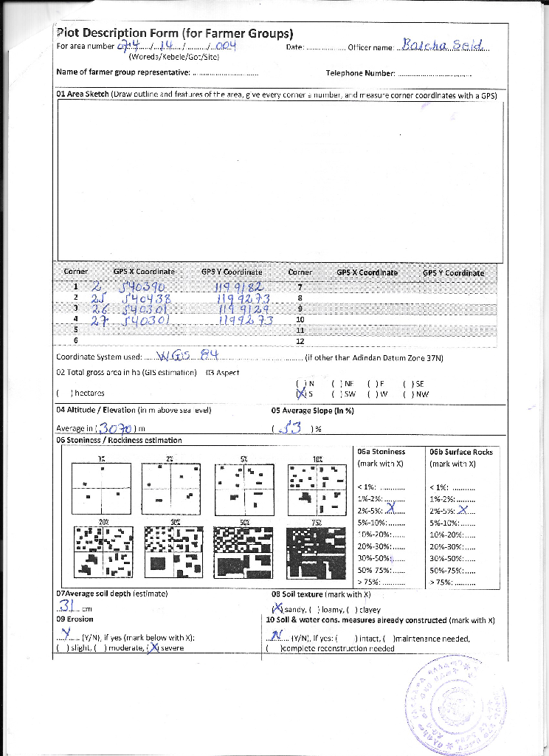
Task: Toggle the marked severe erosion box
Action: [x=153, y=647]
